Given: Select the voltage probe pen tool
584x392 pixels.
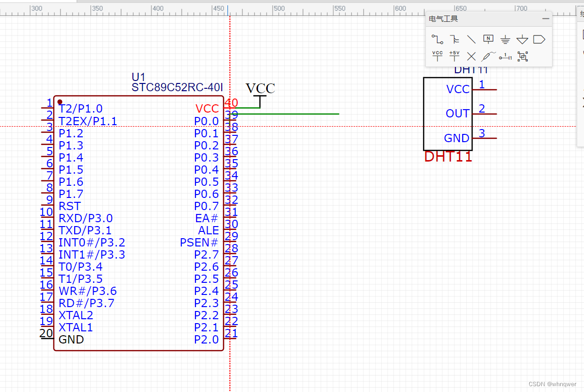Looking at the screenshot, I should pyautogui.click(x=488, y=57).
